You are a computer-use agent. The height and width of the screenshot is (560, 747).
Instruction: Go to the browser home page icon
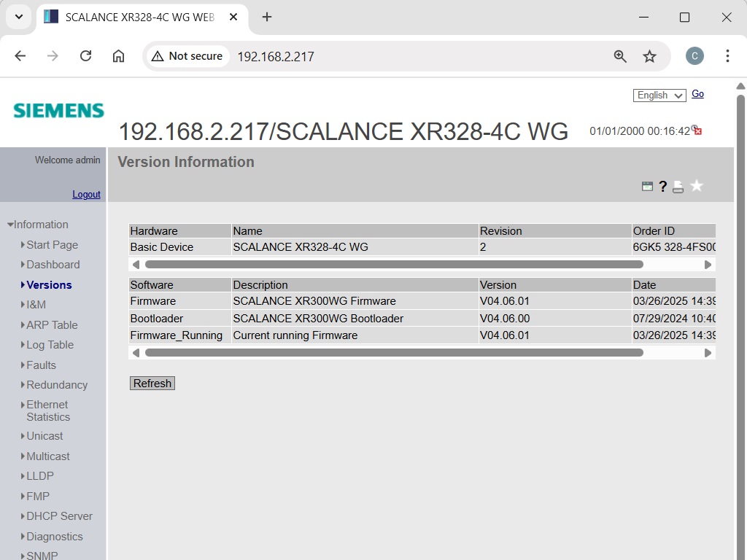(118, 56)
